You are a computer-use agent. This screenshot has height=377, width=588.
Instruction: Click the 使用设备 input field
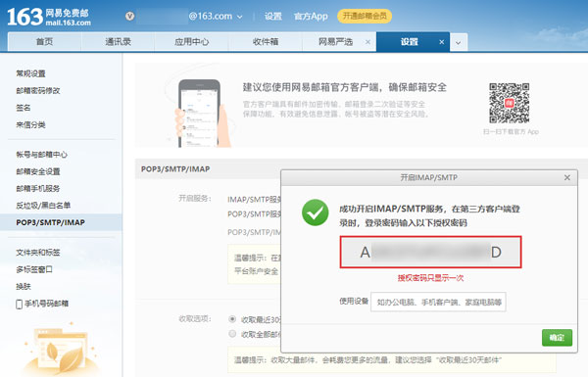pos(438,302)
